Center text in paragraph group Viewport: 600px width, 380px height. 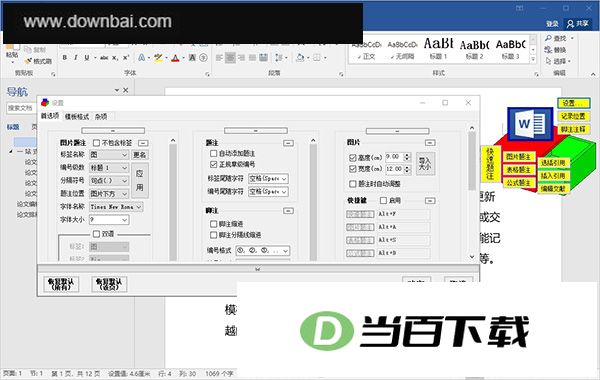tap(230, 58)
